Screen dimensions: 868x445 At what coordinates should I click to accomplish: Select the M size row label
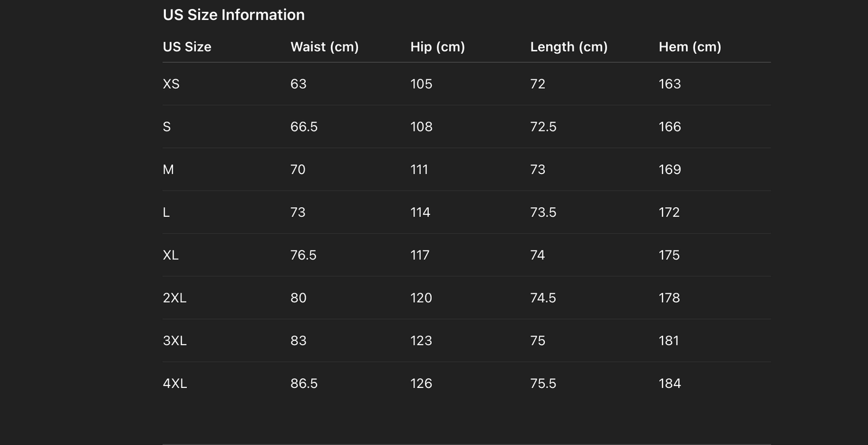(x=168, y=170)
